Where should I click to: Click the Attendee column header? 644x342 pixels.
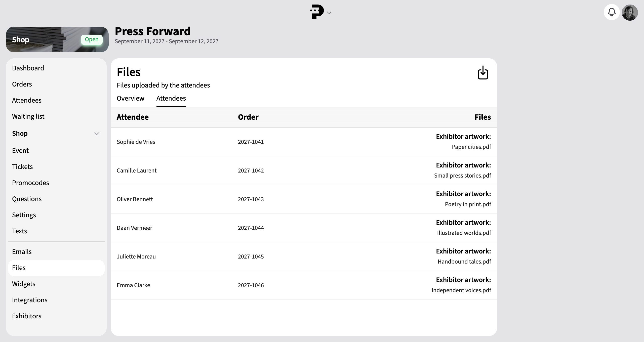[133, 117]
